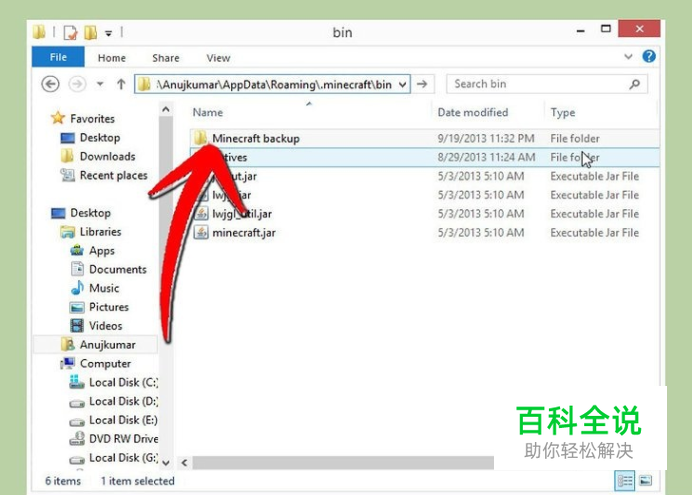Open Customize Quick Access Toolbar dropdown
Viewport: 692px width, 495px height.
[x=109, y=33]
